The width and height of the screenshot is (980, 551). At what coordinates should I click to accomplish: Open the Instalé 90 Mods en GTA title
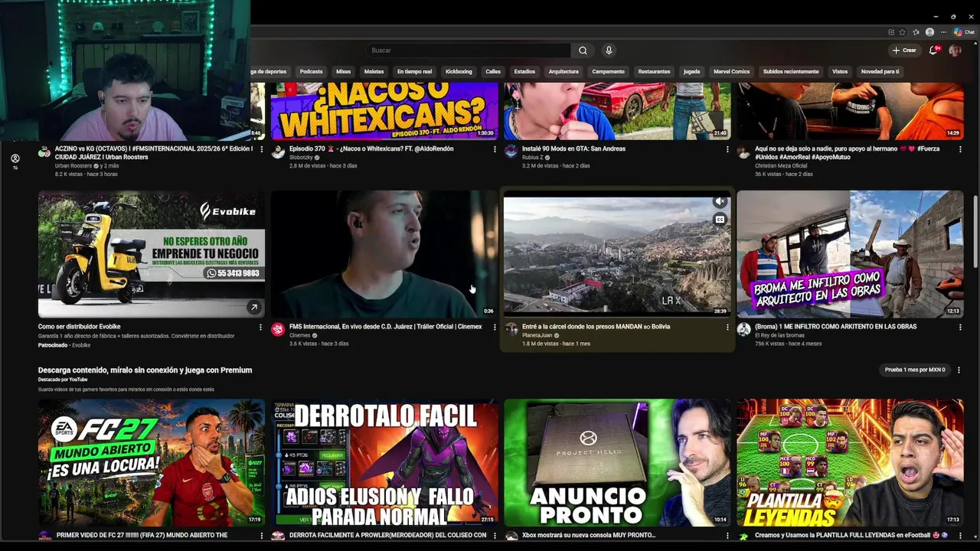573,149
